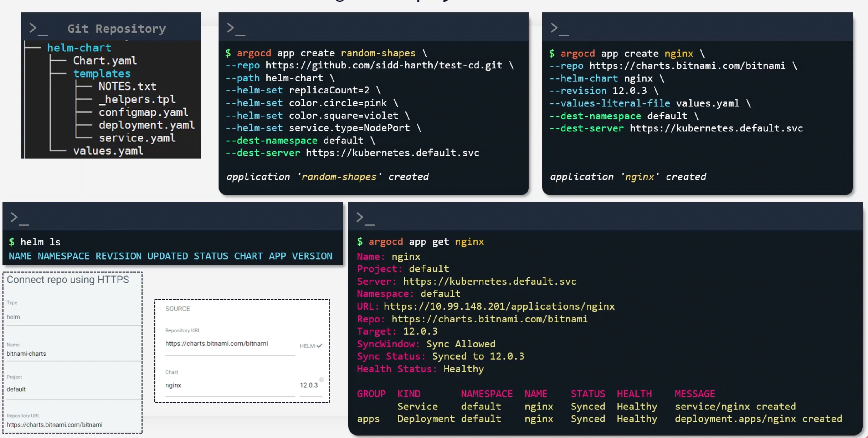The height and width of the screenshot is (438, 868).
Task: Click the apps group cell in the Deployment row
Action: 368,419
